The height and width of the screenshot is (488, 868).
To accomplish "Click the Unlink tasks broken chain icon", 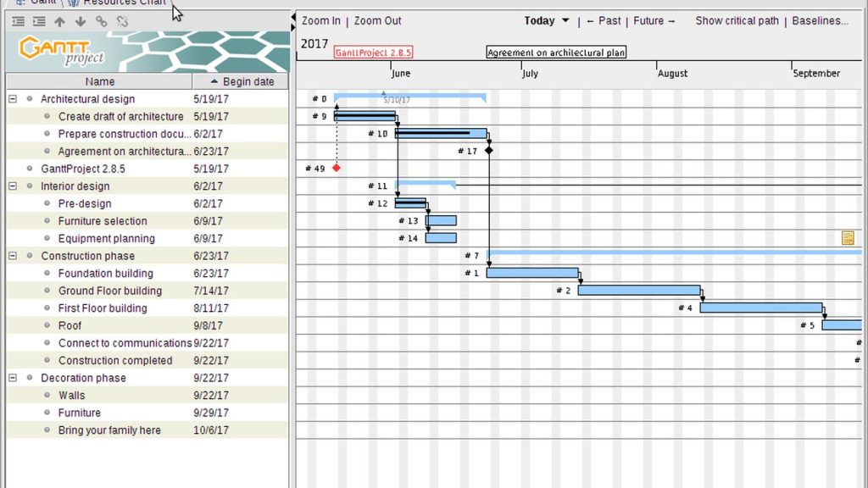I will 122,21.
